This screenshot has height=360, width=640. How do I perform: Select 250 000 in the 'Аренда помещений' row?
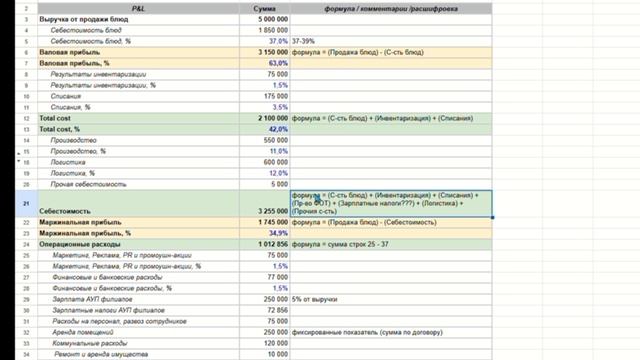(264, 333)
